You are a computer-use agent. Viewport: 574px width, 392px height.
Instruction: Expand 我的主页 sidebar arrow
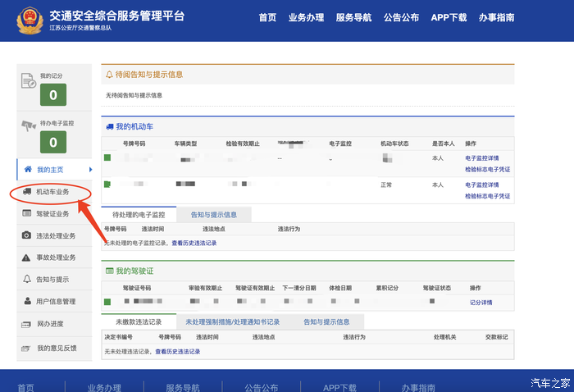point(90,169)
